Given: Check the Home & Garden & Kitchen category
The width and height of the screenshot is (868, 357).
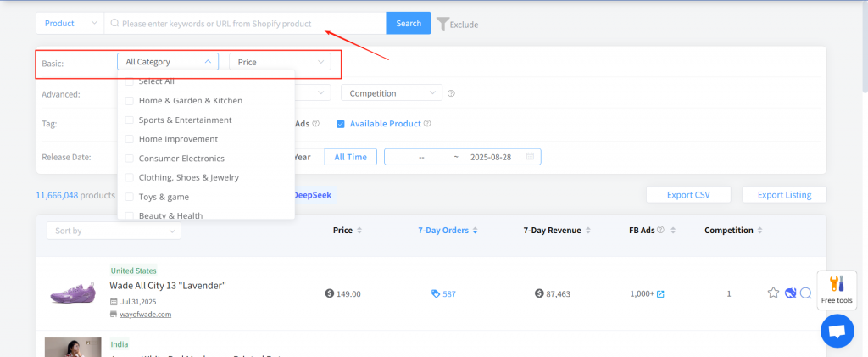Looking at the screenshot, I should (x=130, y=101).
